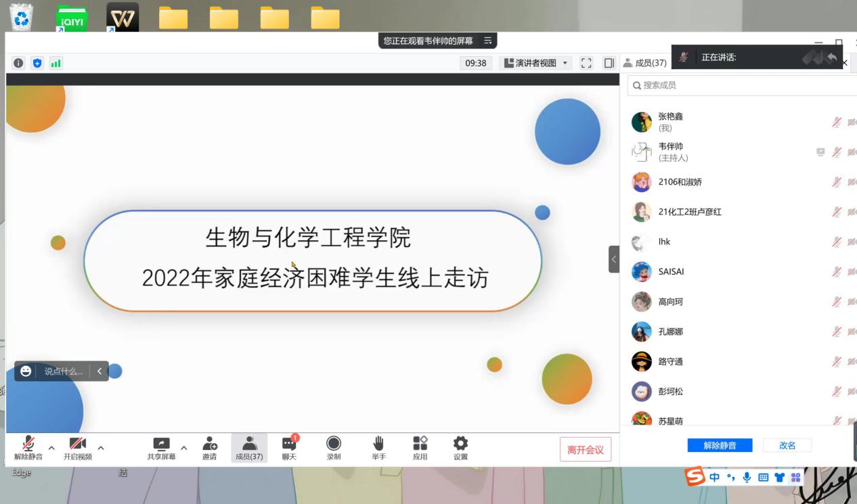Screen dimensions: 857x504
Task: Open the 应用 apps panel
Action: point(420,447)
